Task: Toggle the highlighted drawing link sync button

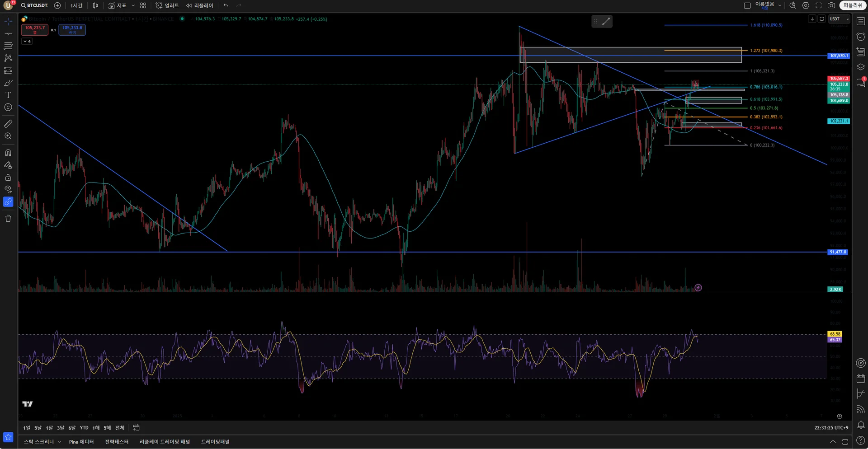Action: pyautogui.click(x=8, y=202)
